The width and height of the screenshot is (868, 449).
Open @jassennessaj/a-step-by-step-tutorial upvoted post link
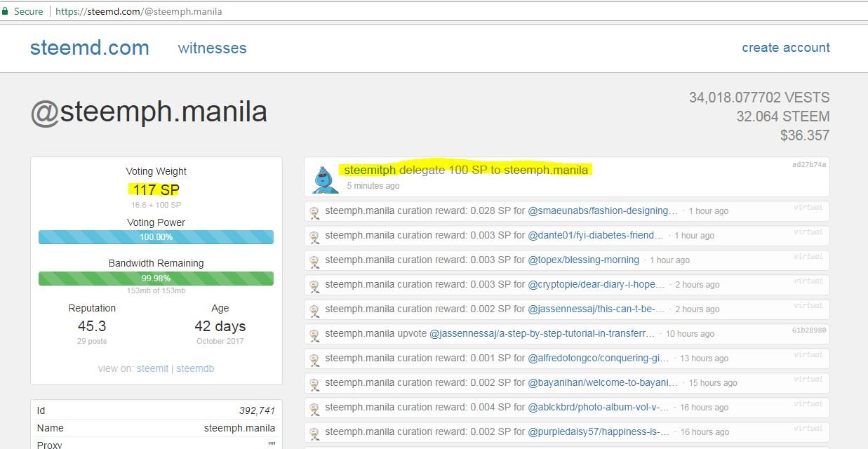542,333
